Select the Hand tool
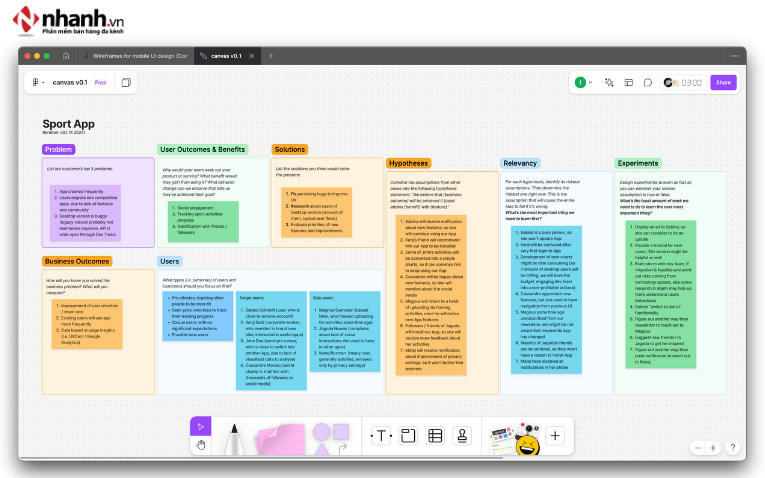 tap(201, 444)
